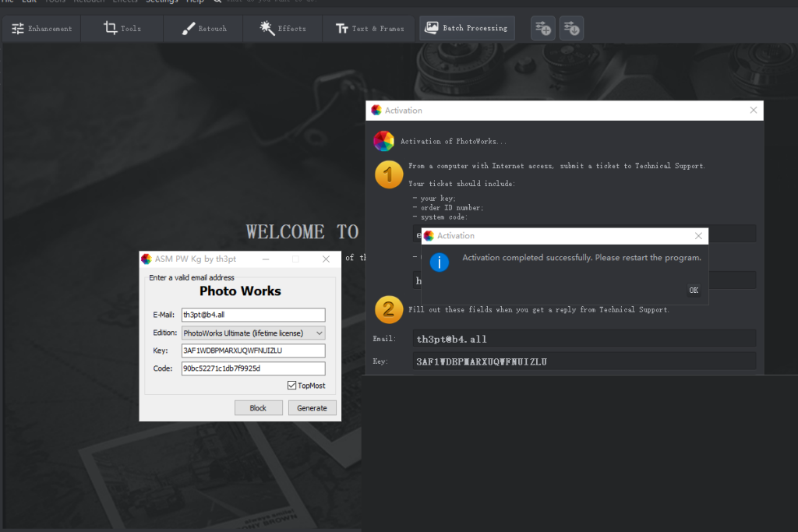Click the 'Photo Works' heading in keygen
Screen dimensions: 798x532
(240, 291)
